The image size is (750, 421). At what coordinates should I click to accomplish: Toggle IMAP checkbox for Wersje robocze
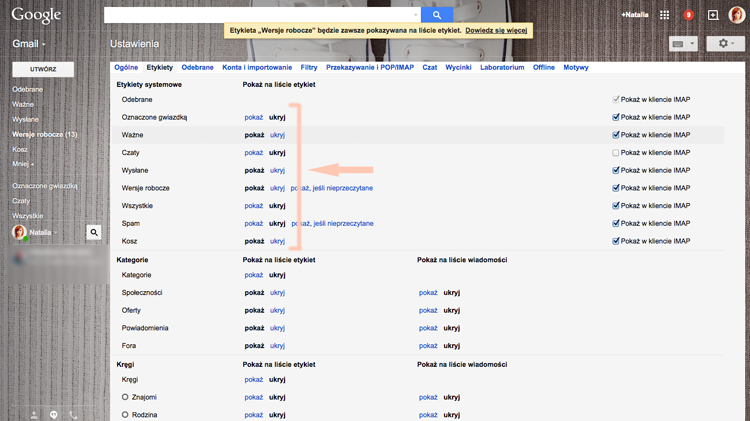point(616,188)
